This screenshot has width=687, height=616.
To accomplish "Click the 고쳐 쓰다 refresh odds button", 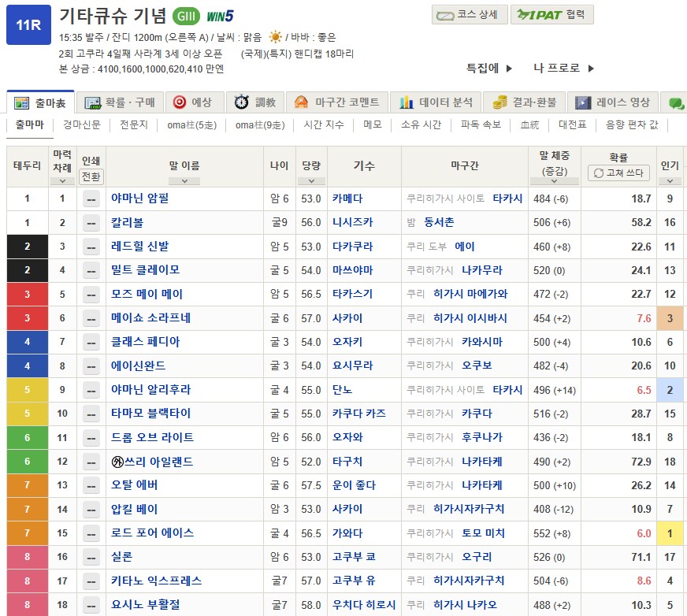I will (618, 173).
